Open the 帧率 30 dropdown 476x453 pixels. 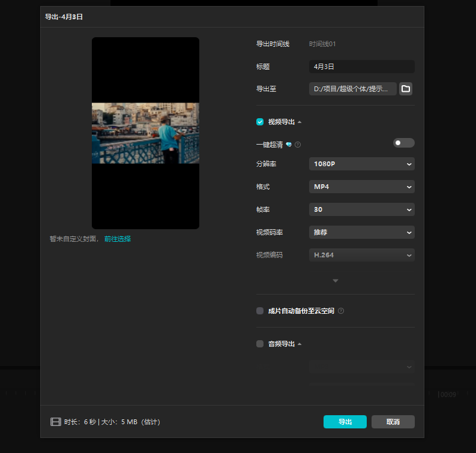(x=361, y=209)
